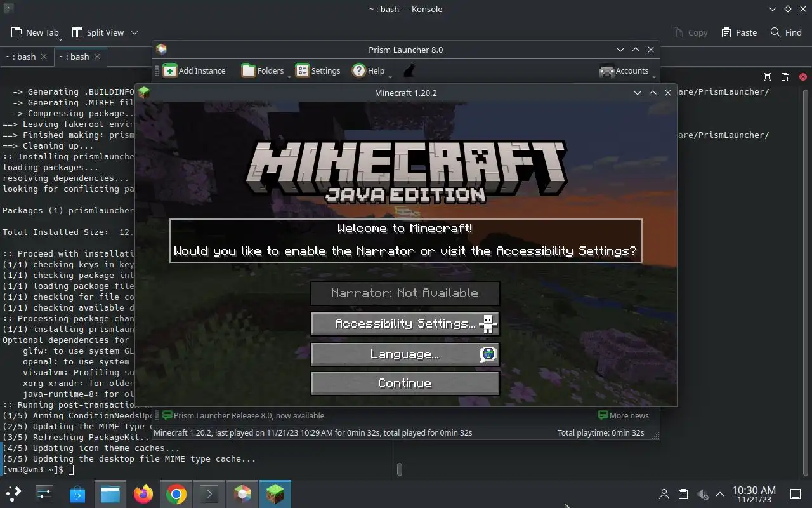The width and height of the screenshot is (812, 508).
Task: Click the Prism Launcher title bar icon
Action: coord(161,50)
